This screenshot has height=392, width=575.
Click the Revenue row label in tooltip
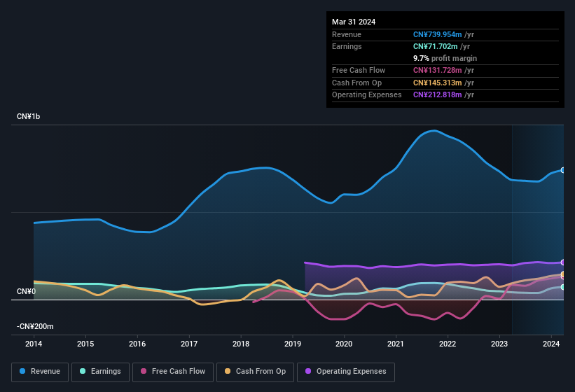point(347,34)
